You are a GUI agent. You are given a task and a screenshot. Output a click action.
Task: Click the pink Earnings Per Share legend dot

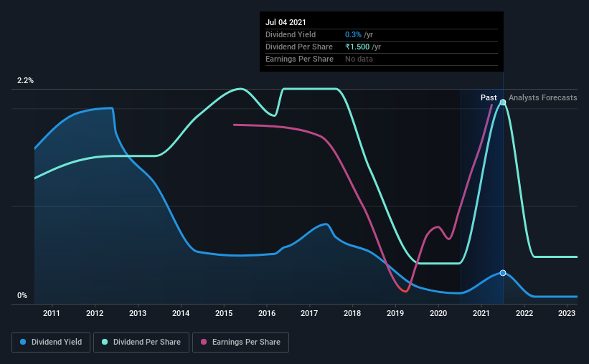click(204, 342)
